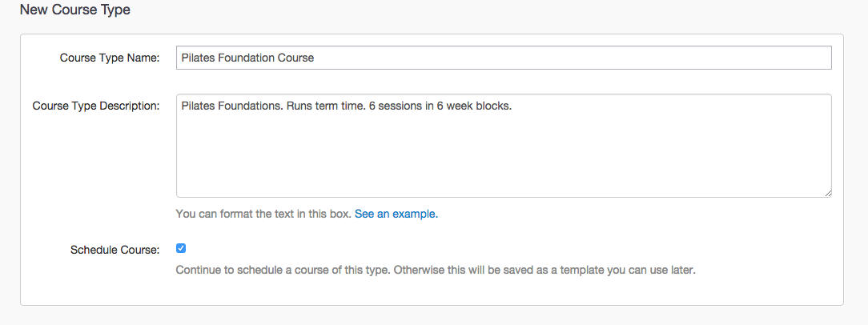Click the 'Schedule Course:' label
The width and height of the screenshot is (868, 325).
coord(115,250)
